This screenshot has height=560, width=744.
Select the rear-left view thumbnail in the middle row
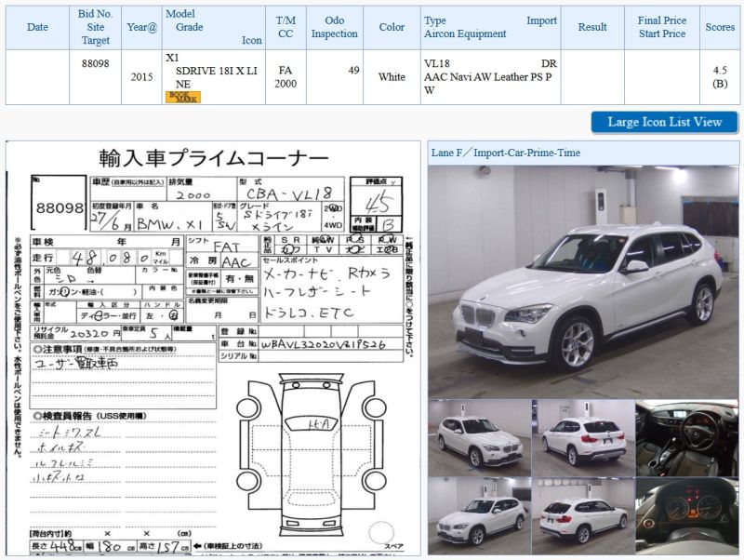[x=584, y=437]
